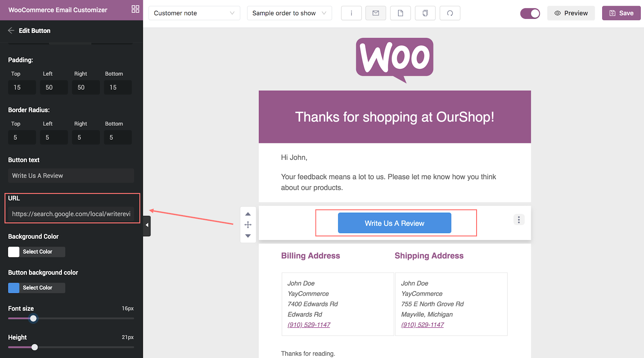
Task: Open the Customer note email dropdown
Action: 194,13
